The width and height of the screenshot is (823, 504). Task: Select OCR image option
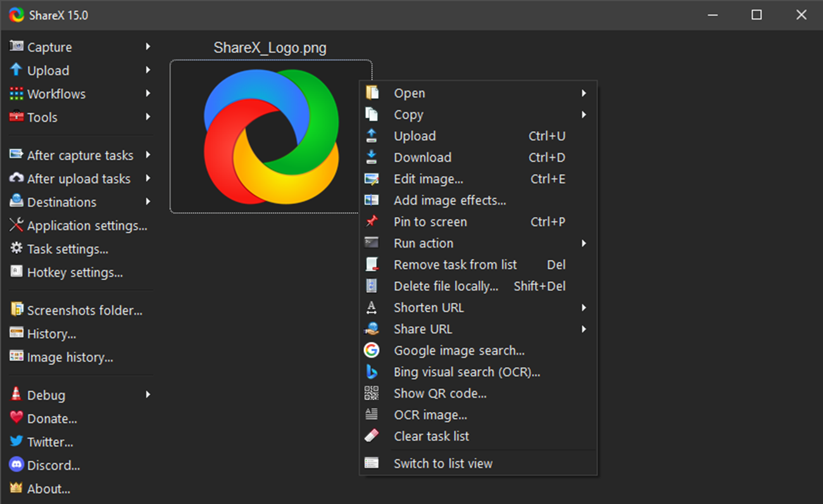430,415
